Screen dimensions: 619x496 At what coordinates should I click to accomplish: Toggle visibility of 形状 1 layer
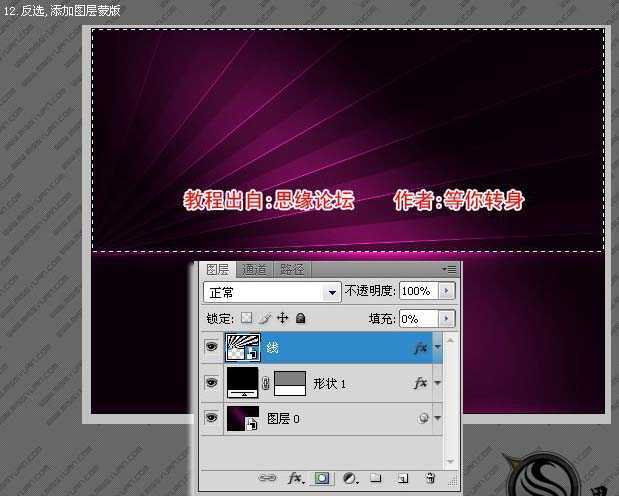click(212, 382)
